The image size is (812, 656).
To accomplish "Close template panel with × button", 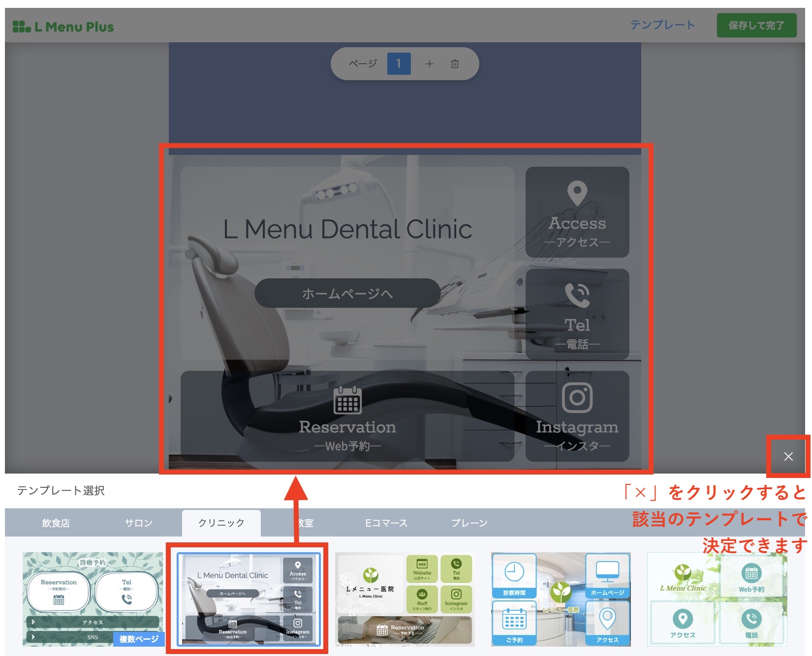I will (788, 456).
